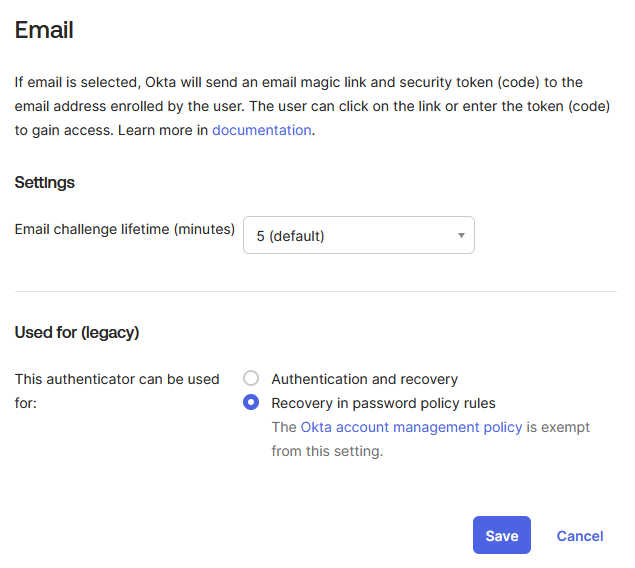Click the dropdown arrow in lifetime selector
This screenshot has height=568, width=635.
(461, 236)
